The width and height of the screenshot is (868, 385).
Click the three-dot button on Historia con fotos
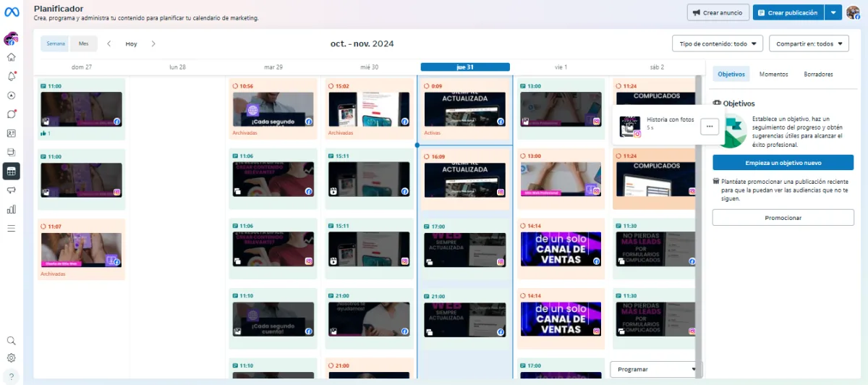[x=710, y=126]
